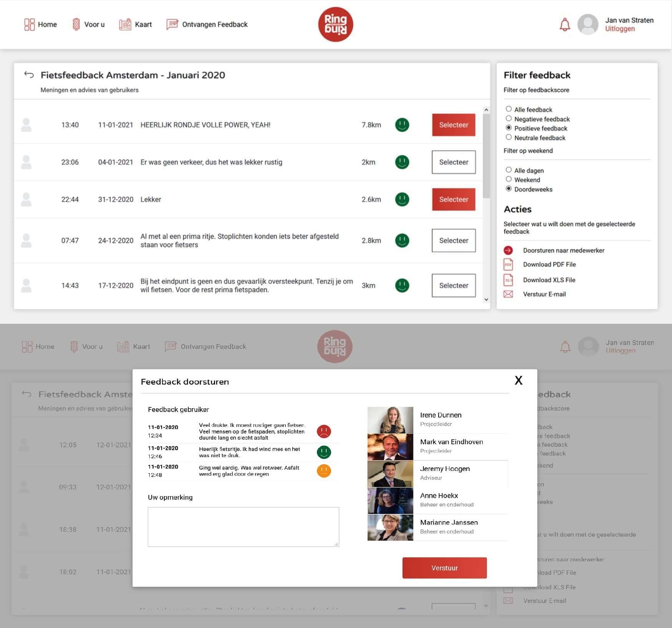Select the Negatieve feedback radio button
Image resolution: width=672 pixels, height=628 pixels.
(x=509, y=119)
